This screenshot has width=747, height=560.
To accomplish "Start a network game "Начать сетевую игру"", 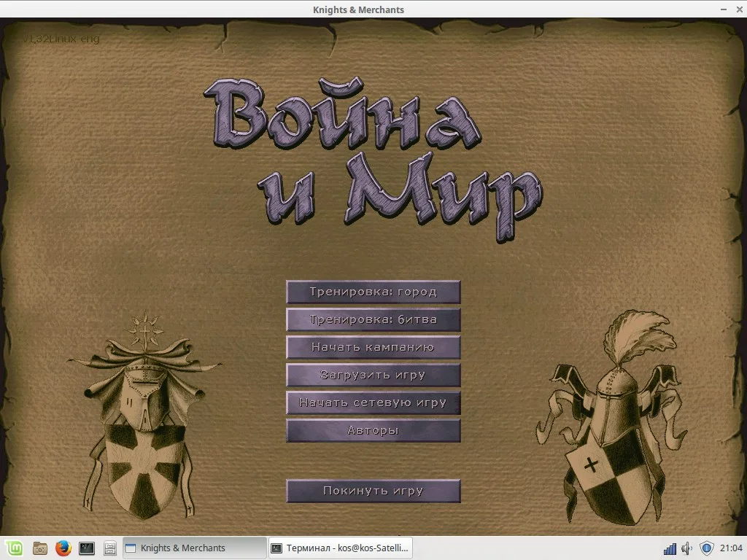I will tap(373, 402).
